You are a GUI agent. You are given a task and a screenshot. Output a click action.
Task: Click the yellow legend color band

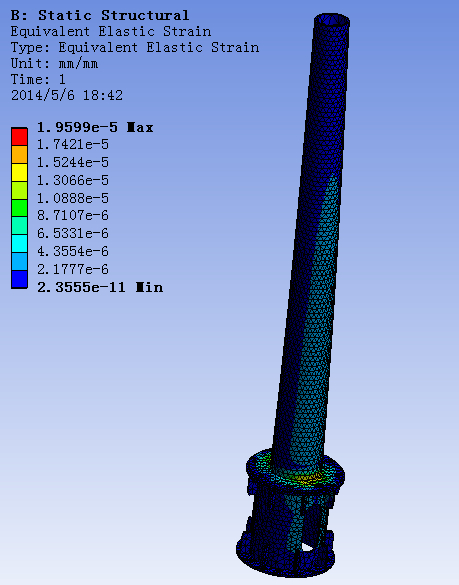(x=19, y=172)
